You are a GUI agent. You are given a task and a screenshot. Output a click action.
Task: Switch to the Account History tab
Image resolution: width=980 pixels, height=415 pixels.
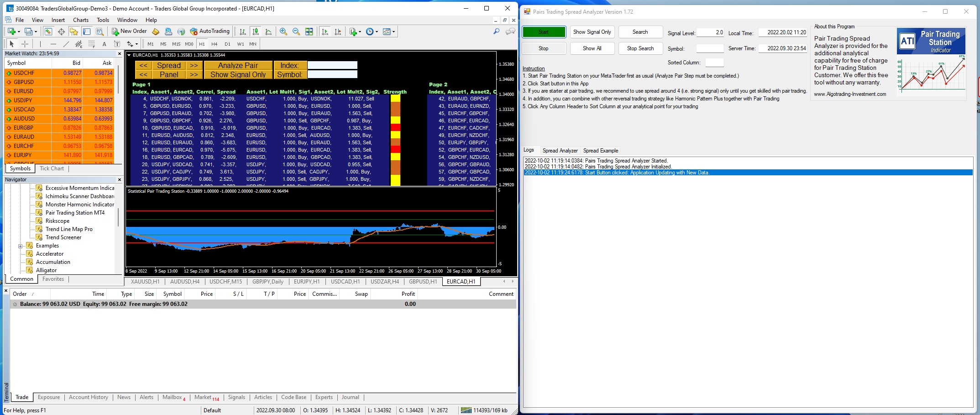click(x=89, y=397)
